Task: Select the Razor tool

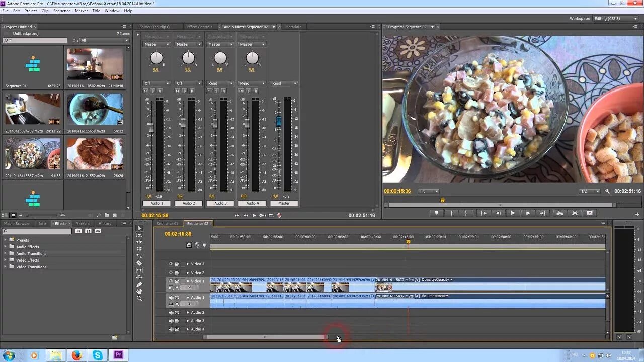Action: point(139,262)
